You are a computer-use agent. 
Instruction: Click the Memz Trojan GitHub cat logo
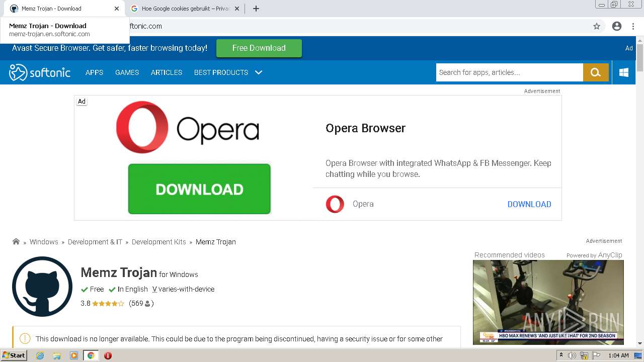click(x=42, y=287)
